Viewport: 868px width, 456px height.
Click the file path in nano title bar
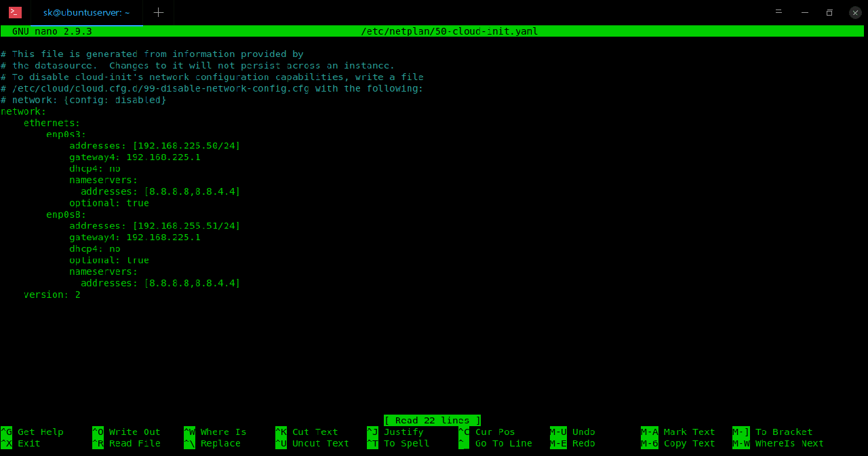point(449,31)
